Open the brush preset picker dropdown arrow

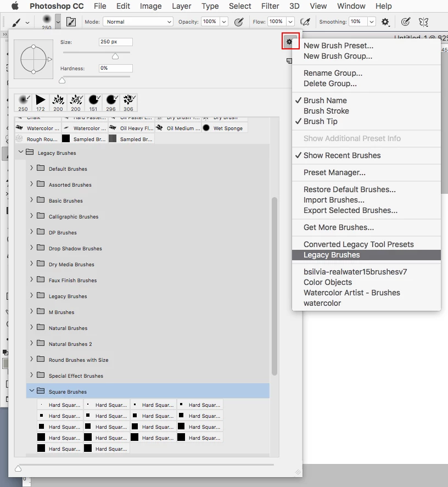coord(58,22)
